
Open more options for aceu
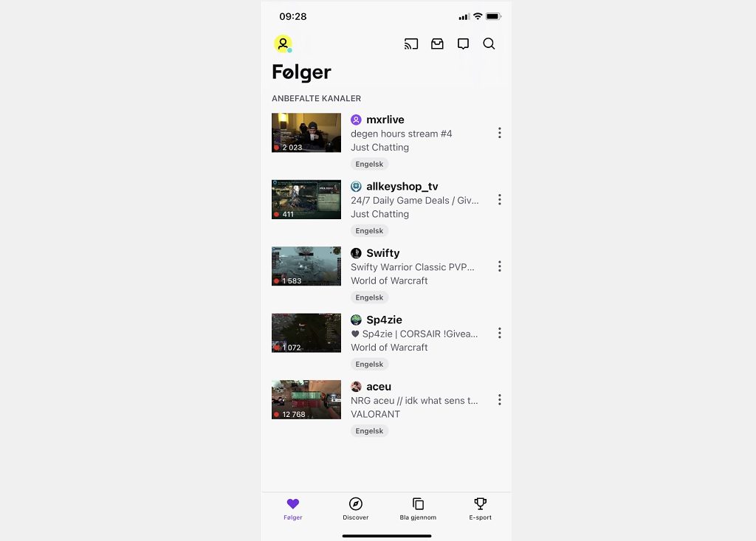pos(500,400)
